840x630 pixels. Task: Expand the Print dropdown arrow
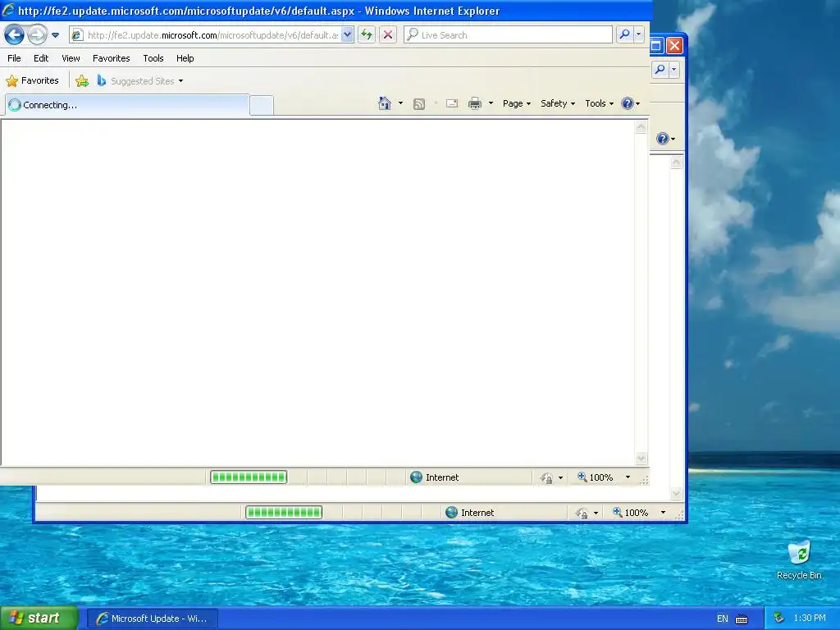[x=491, y=103]
